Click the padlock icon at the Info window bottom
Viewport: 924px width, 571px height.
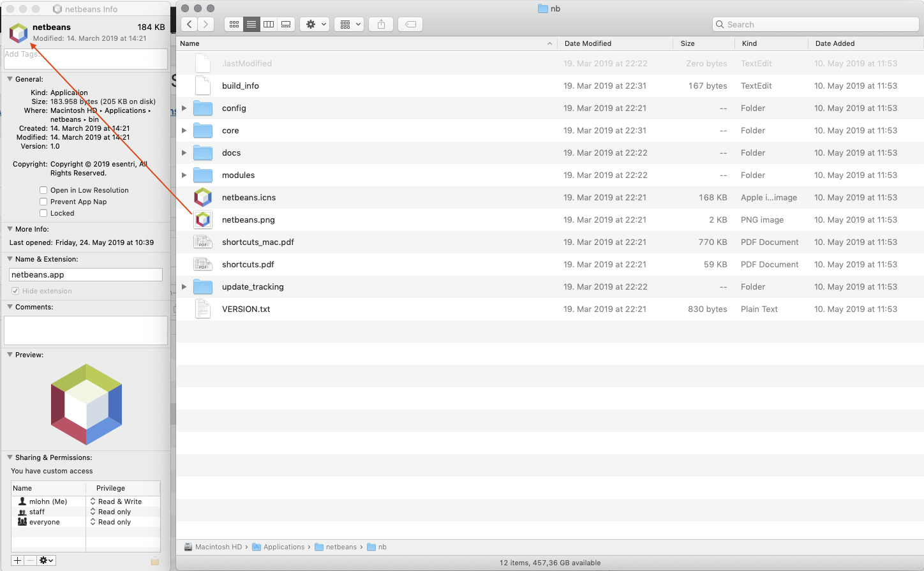(155, 560)
